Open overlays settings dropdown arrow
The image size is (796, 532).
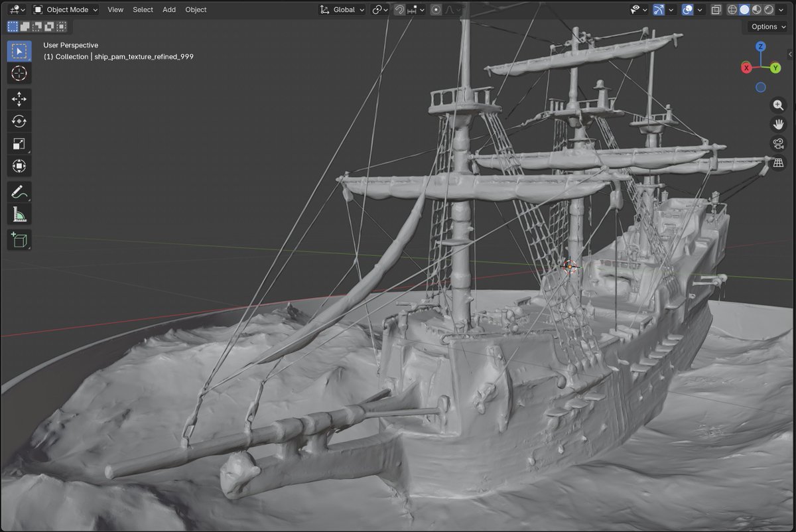click(x=700, y=10)
